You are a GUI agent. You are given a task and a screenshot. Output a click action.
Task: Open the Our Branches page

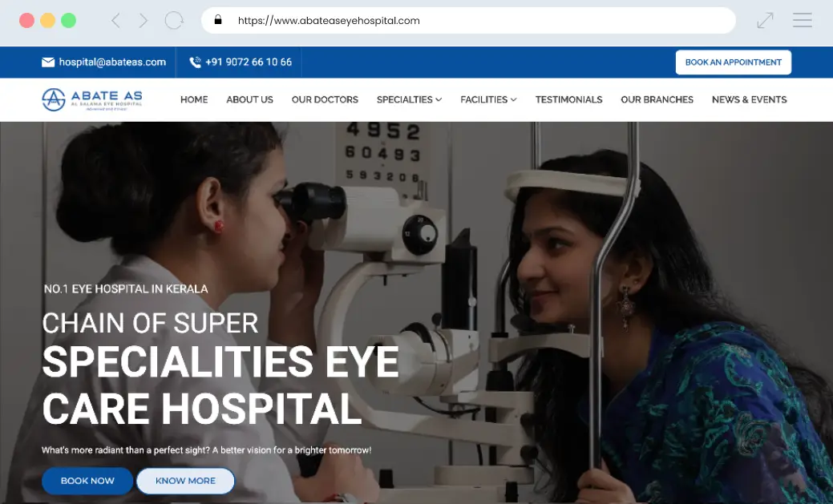[x=657, y=99]
